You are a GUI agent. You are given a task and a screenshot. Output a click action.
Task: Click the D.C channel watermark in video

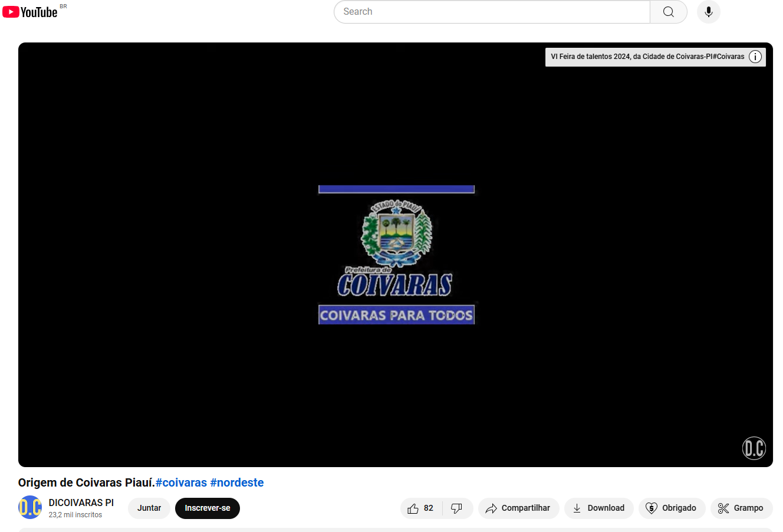tap(754, 448)
